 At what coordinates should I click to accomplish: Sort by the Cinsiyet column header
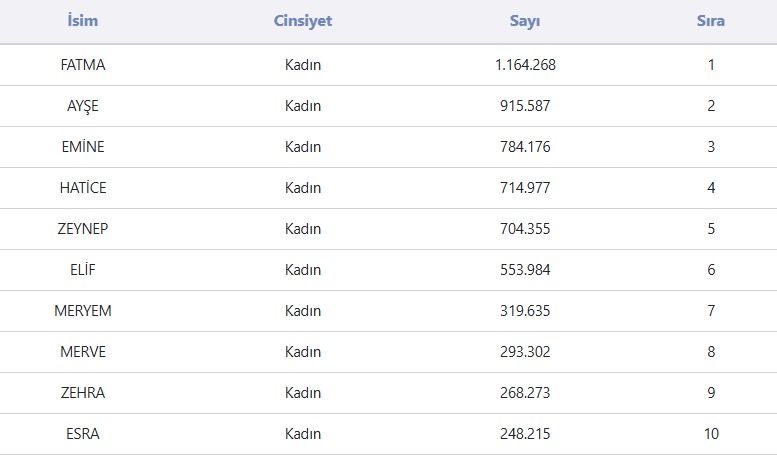click(302, 21)
